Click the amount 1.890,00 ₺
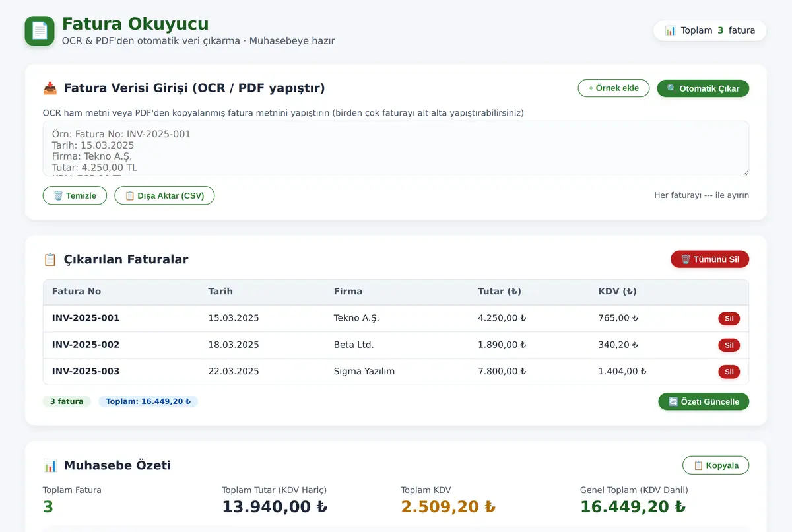 point(502,345)
